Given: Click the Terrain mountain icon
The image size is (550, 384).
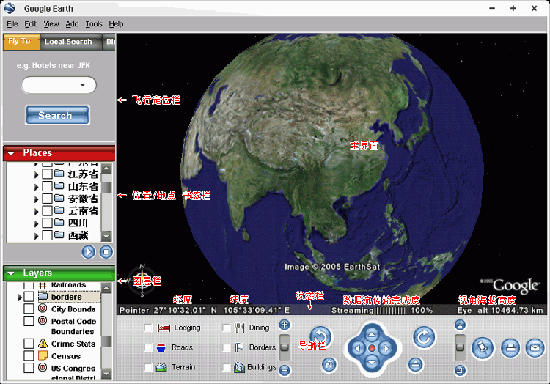Looking at the screenshot, I should (161, 367).
